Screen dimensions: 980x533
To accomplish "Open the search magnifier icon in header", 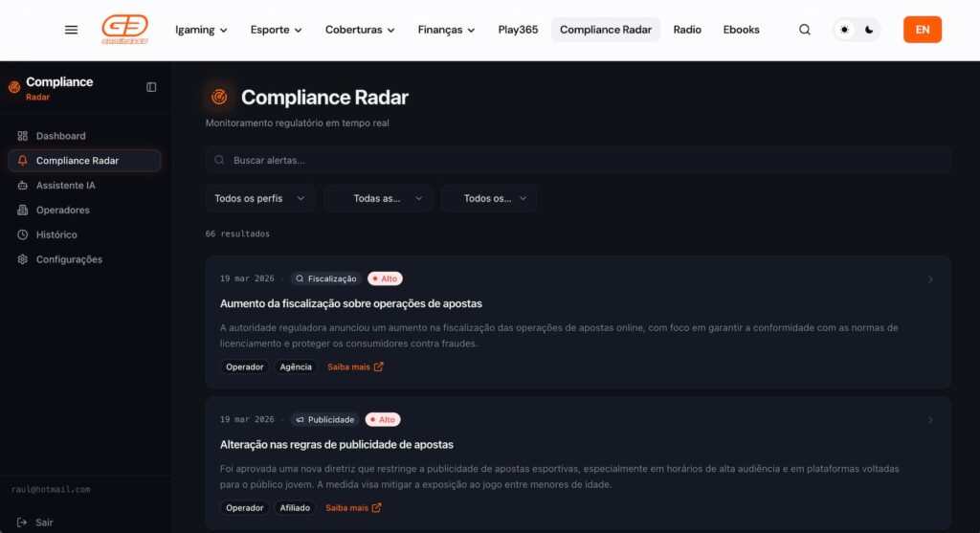I will pyautogui.click(x=805, y=30).
